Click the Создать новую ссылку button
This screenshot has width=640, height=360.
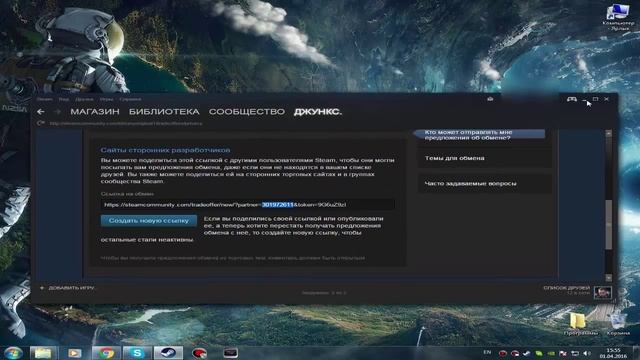coord(149,220)
